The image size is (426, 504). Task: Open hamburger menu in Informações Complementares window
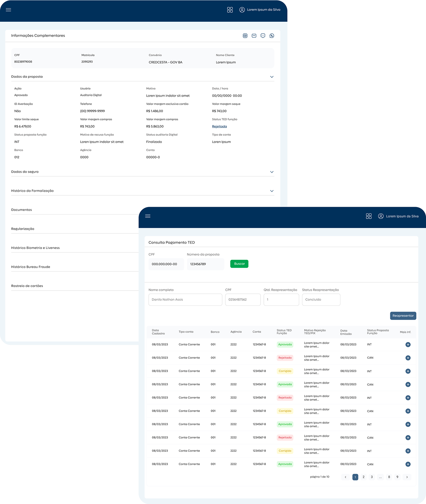pyautogui.click(x=9, y=10)
